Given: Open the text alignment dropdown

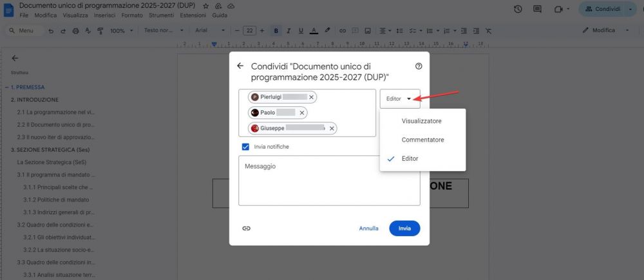Looking at the screenshot, I should (385, 31).
